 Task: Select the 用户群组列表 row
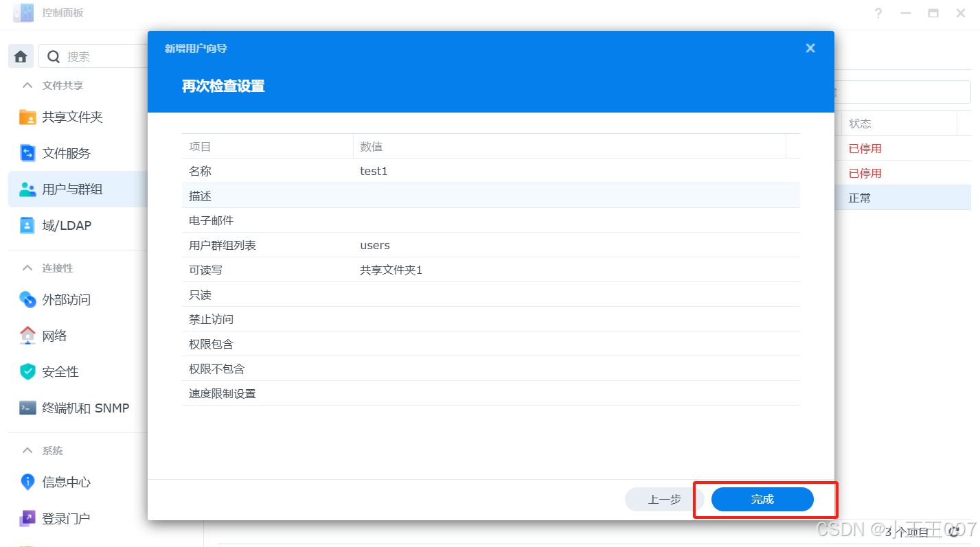coord(490,245)
